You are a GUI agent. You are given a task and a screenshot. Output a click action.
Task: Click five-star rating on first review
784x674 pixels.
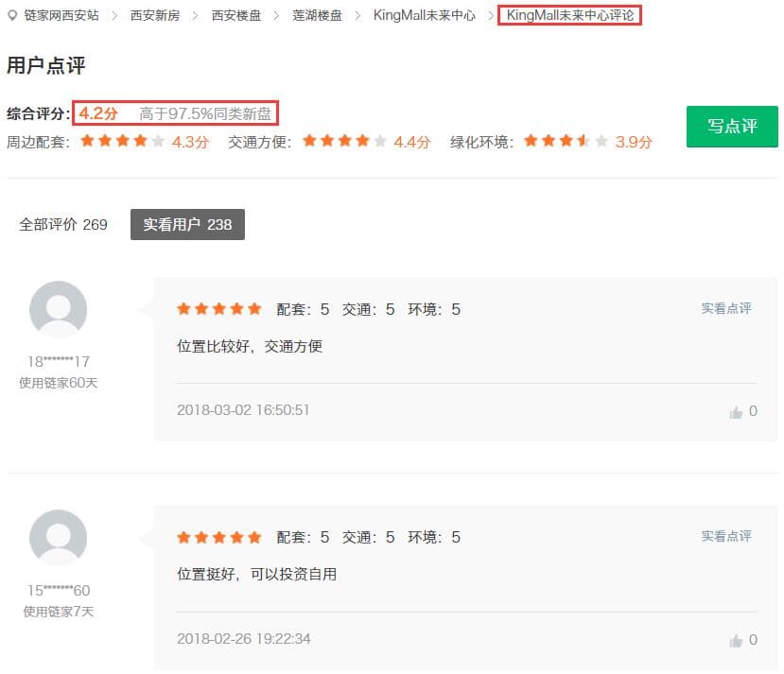(x=218, y=309)
